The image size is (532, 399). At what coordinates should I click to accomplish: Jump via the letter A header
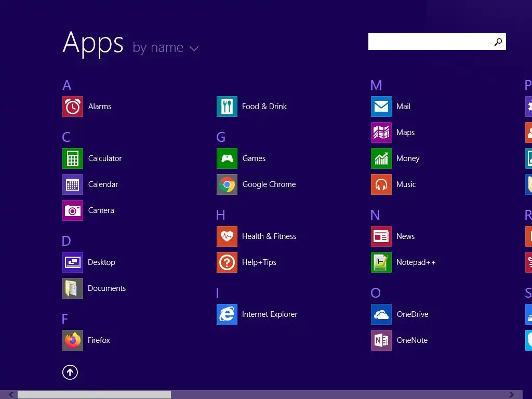67,85
